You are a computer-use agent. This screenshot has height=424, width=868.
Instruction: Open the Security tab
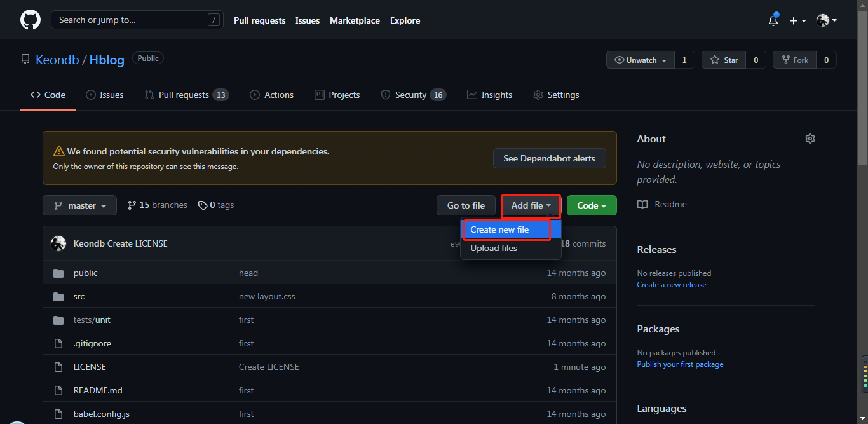click(413, 95)
